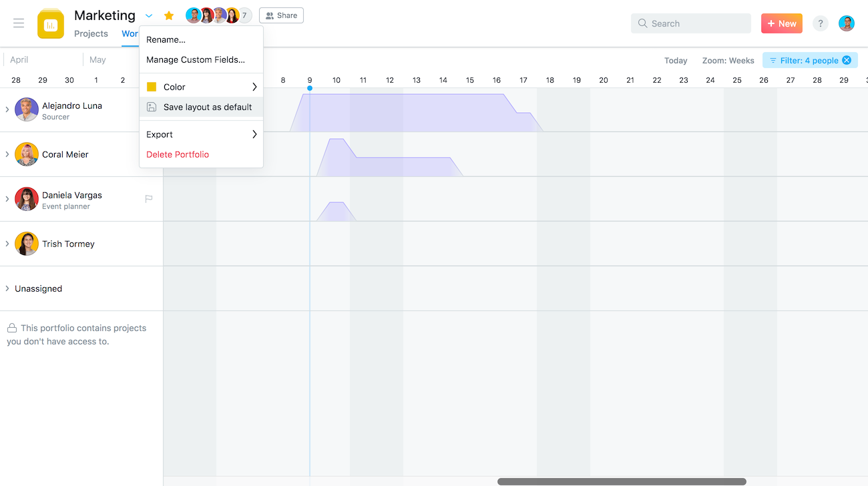Viewport: 868px width, 486px height.
Task: Toggle the favorite star for Marketing
Action: tap(169, 15)
